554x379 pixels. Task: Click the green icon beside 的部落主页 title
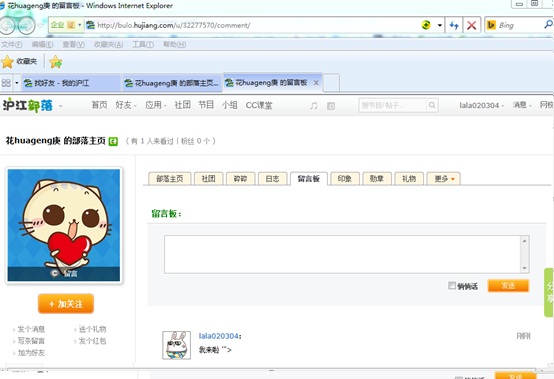coord(113,141)
